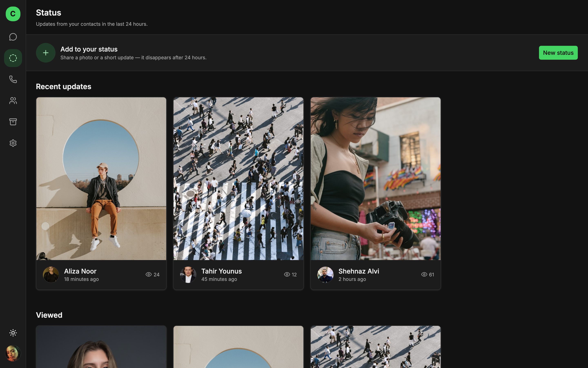Open Shehnaz Alvi's status photo
The width and height of the screenshot is (588, 368).
[x=375, y=179]
